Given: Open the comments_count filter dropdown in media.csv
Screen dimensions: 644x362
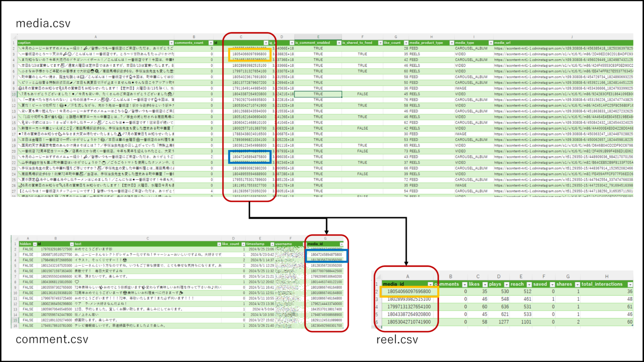Looking at the screenshot, I should point(211,43).
